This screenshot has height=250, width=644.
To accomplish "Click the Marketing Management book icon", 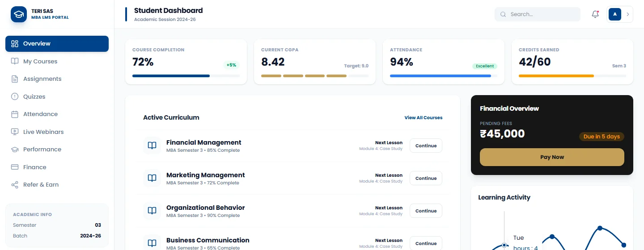I will tap(152, 178).
